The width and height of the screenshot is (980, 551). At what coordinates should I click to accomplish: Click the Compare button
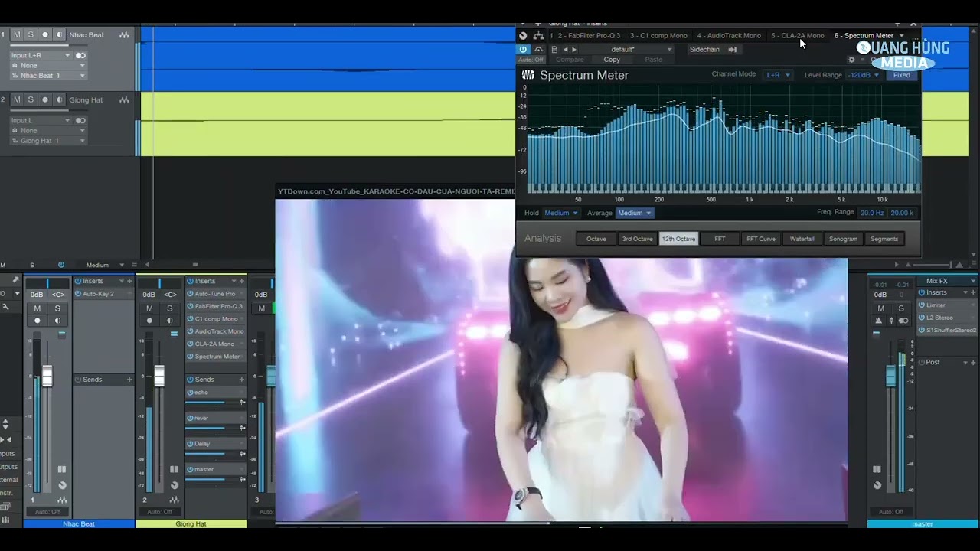[570, 60]
